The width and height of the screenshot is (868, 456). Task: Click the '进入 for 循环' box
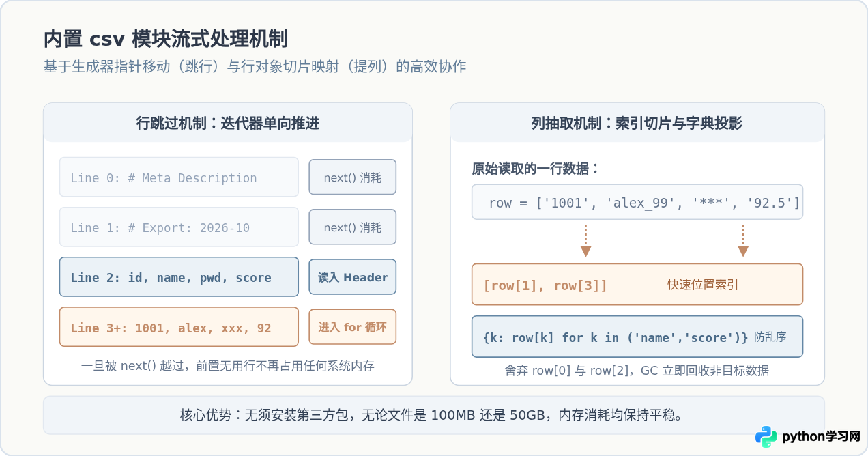point(353,327)
